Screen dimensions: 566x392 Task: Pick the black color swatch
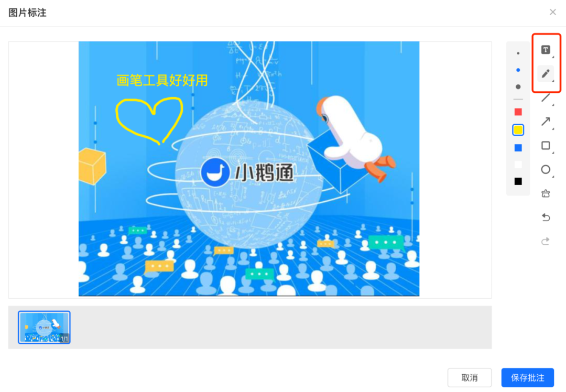[518, 181]
